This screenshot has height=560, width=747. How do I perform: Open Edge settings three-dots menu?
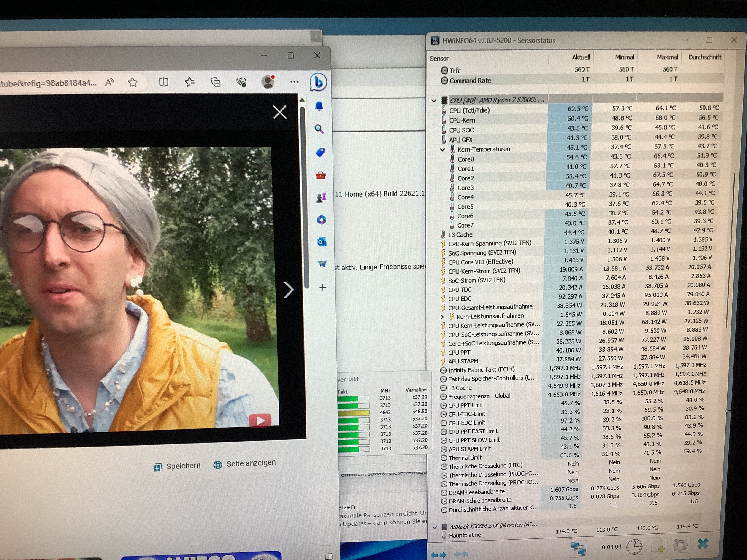(x=294, y=82)
